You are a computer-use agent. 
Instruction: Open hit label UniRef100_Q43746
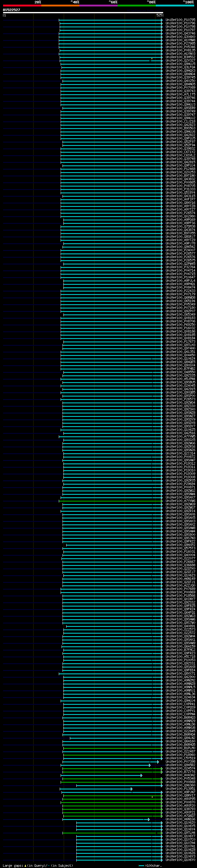[x=180, y=33]
